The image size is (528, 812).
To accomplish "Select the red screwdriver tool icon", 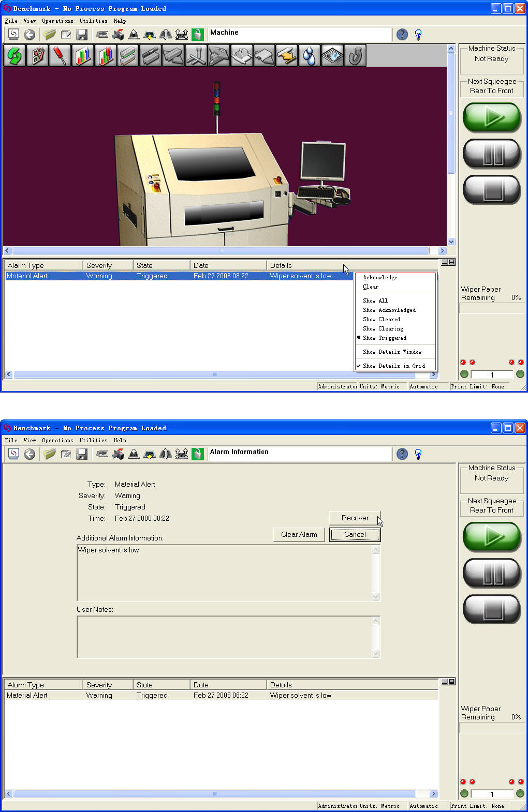I will pos(60,55).
